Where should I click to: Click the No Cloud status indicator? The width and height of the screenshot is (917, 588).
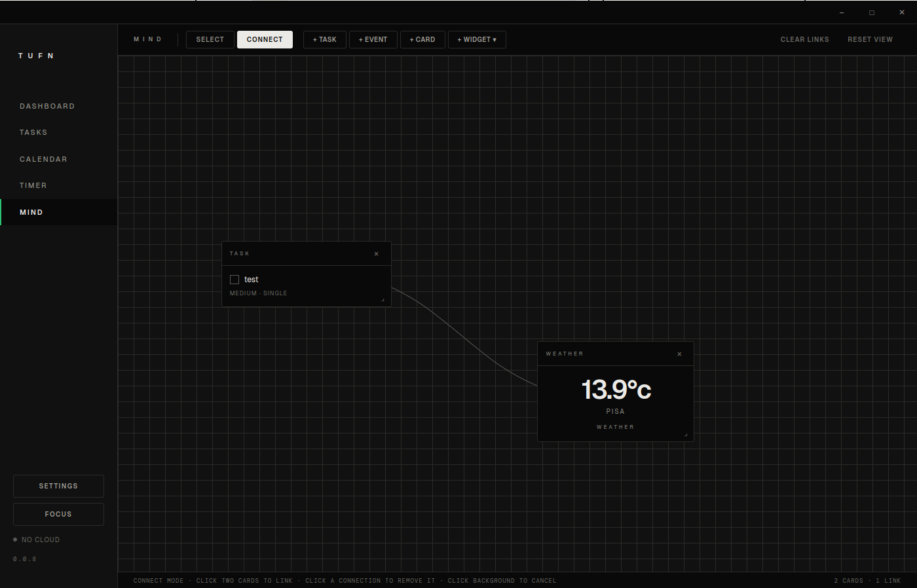(37, 540)
